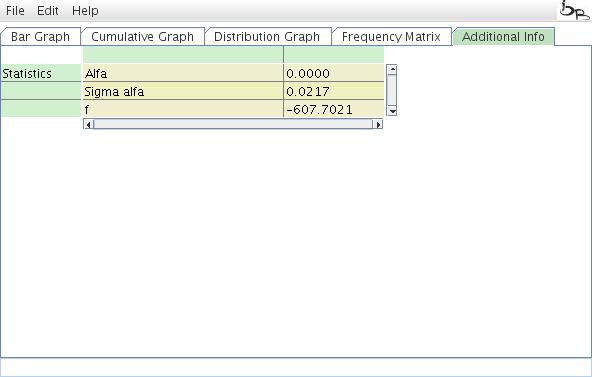592x377 pixels.
Task: Open the Help menu
Action: tap(85, 11)
